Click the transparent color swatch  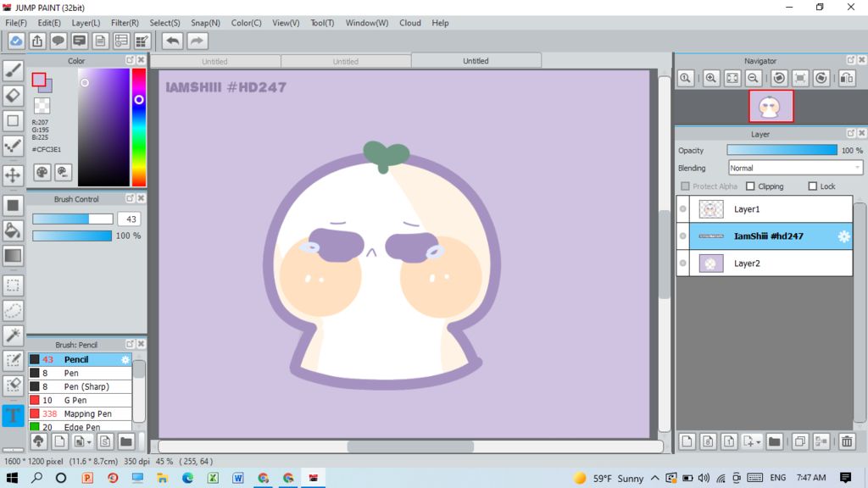coord(42,105)
